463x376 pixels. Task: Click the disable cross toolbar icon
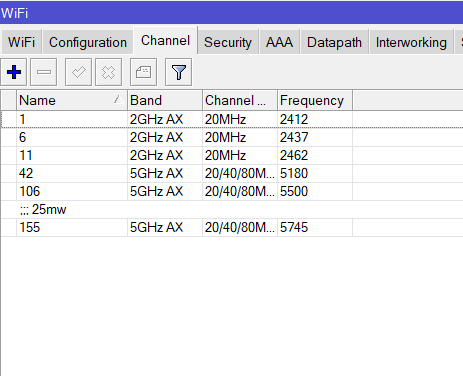(108, 72)
